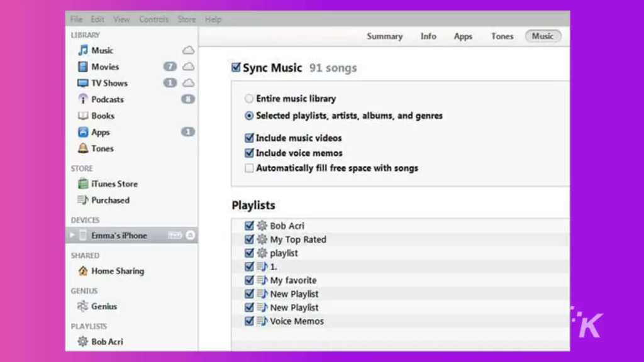Screen dimensions: 644x362
Task: Switch to the Apps tab
Action: 463,36
